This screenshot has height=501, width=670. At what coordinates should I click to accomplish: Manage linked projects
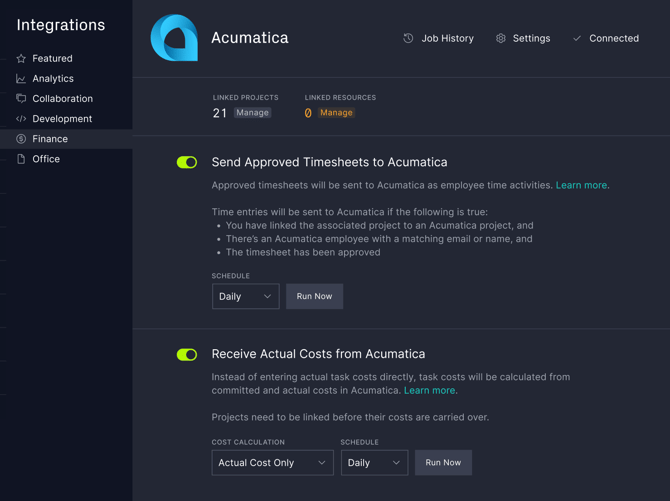253,112
